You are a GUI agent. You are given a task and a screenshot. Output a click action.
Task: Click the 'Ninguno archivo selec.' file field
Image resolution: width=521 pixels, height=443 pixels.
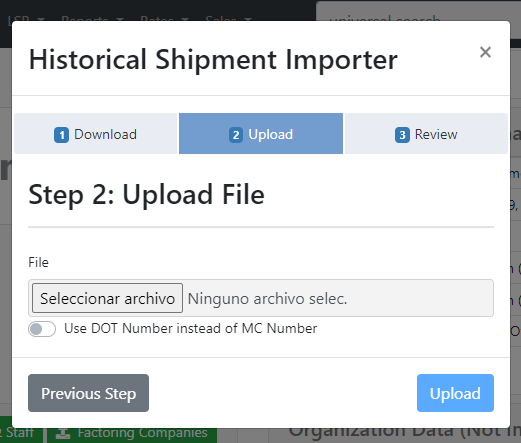tap(261, 298)
